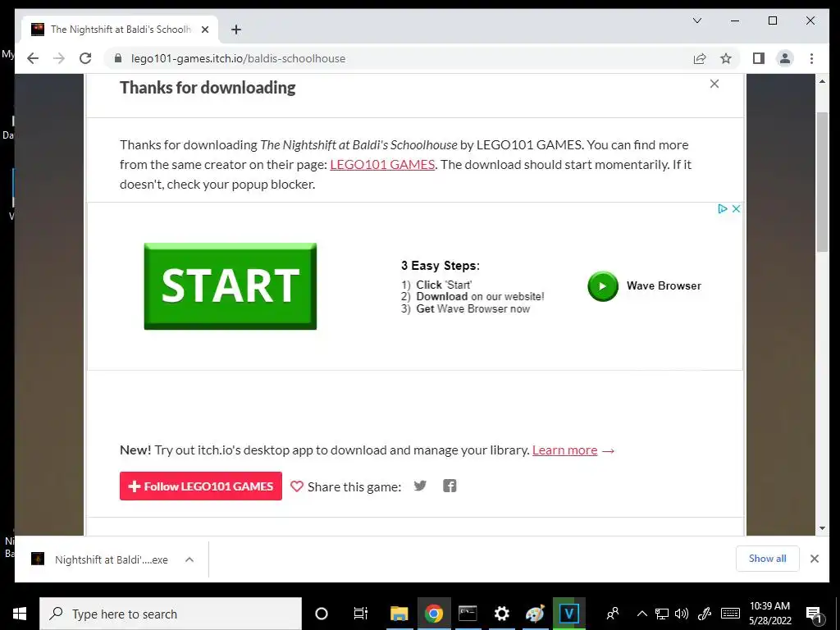Open Task View
The image size is (840, 630).
361,614
